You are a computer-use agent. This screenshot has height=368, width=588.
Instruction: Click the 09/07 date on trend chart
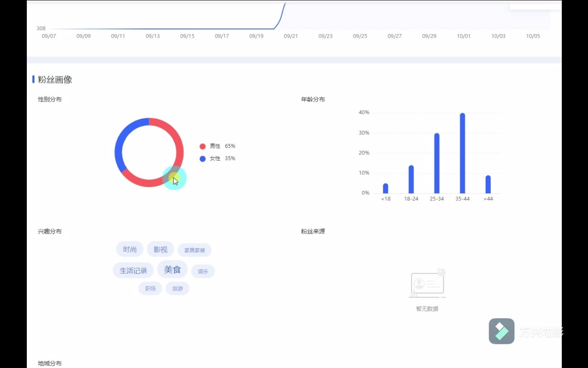pyautogui.click(x=49, y=36)
